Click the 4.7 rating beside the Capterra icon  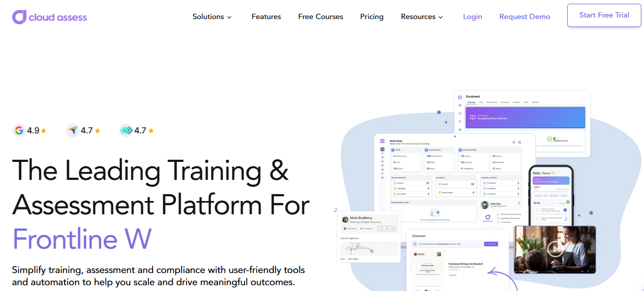[x=87, y=130]
